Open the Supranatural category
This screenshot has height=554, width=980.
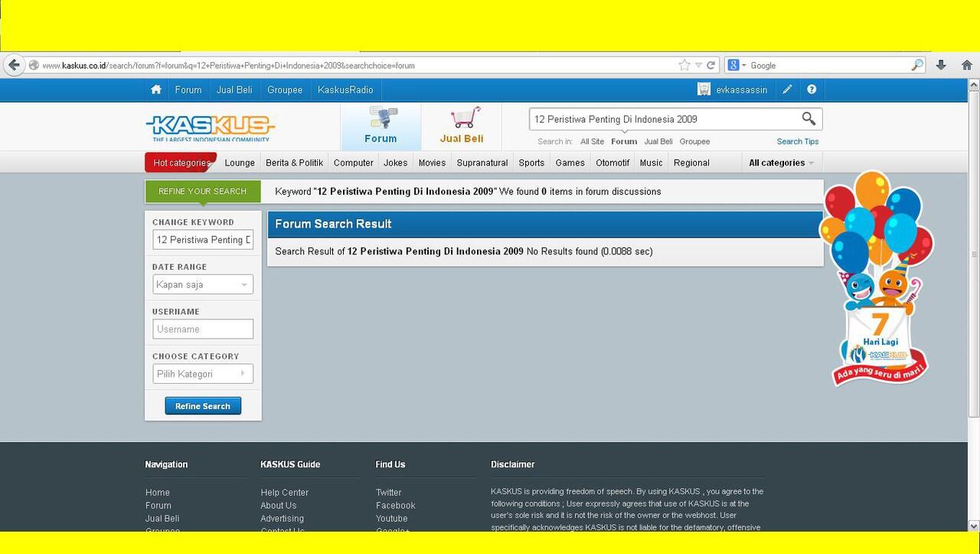482,162
